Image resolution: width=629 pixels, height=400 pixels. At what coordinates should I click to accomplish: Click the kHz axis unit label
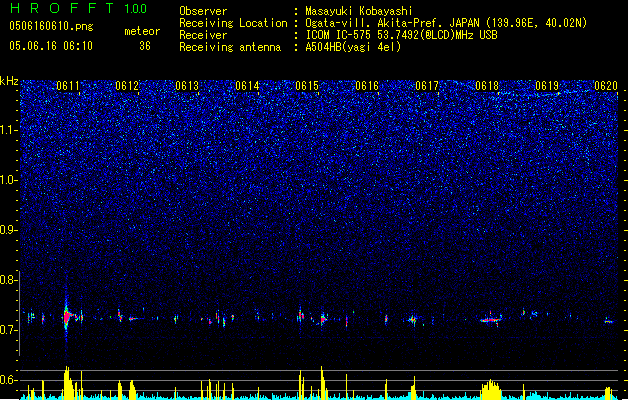point(9,81)
